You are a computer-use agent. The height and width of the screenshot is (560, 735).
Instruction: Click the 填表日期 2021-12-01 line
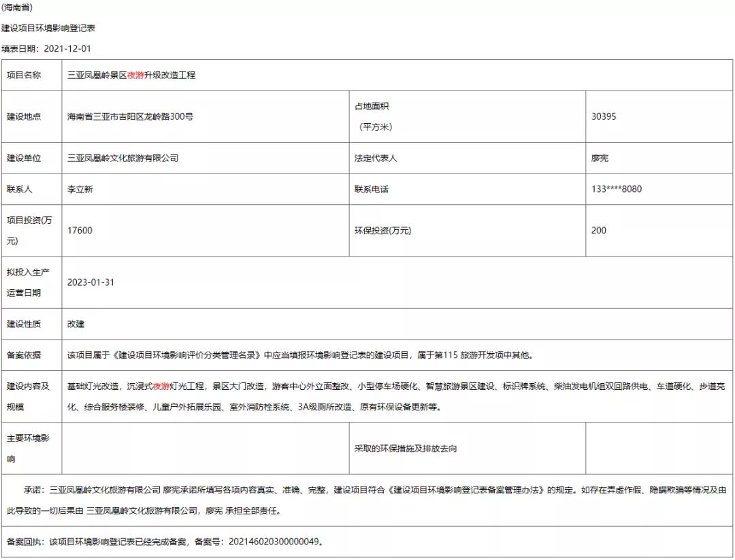point(46,48)
